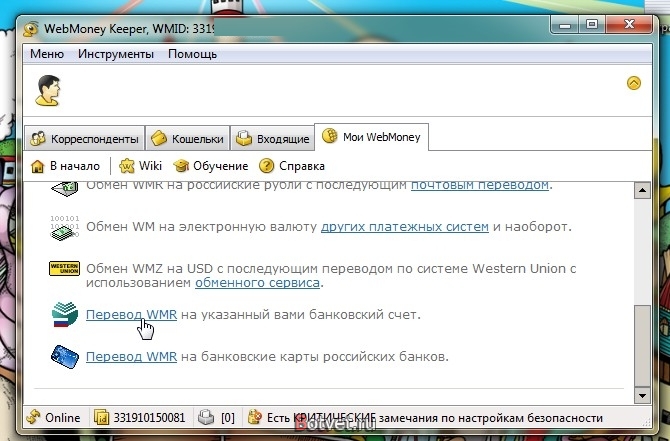This screenshot has width=670, height=441.
Task: Click the scrollbar up arrow
Action: coord(642,190)
